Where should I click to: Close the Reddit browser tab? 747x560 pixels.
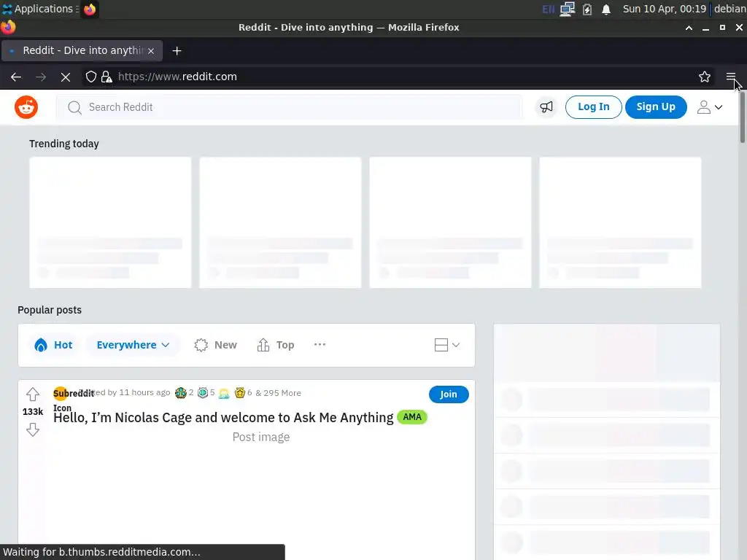tap(150, 51)
